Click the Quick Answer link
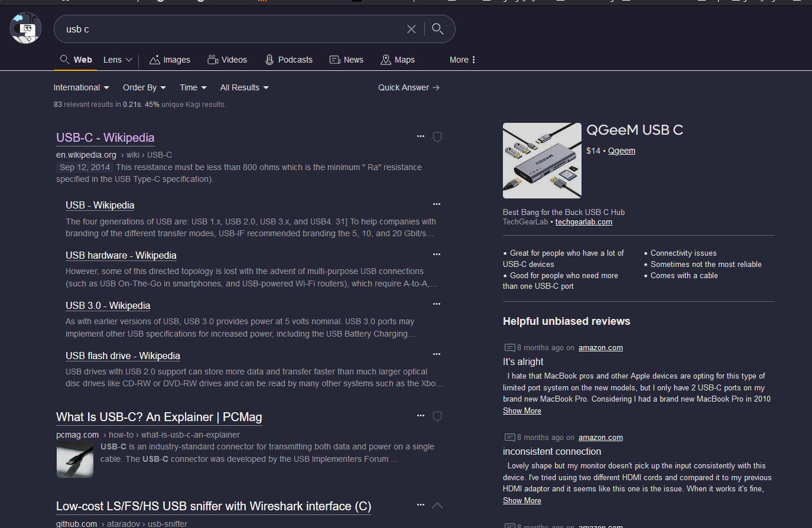This screenshot has height=528, width=812. coord(408,87)
